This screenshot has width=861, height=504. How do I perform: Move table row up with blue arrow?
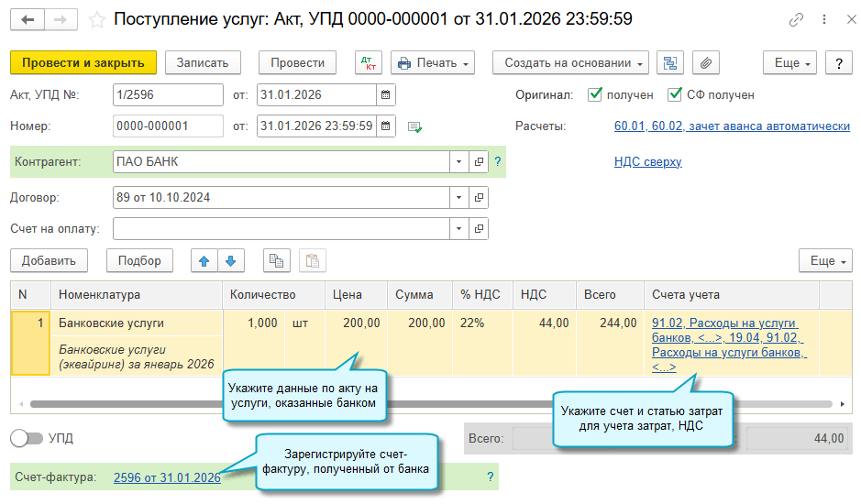pyautogui.click(x=204, y=261)
